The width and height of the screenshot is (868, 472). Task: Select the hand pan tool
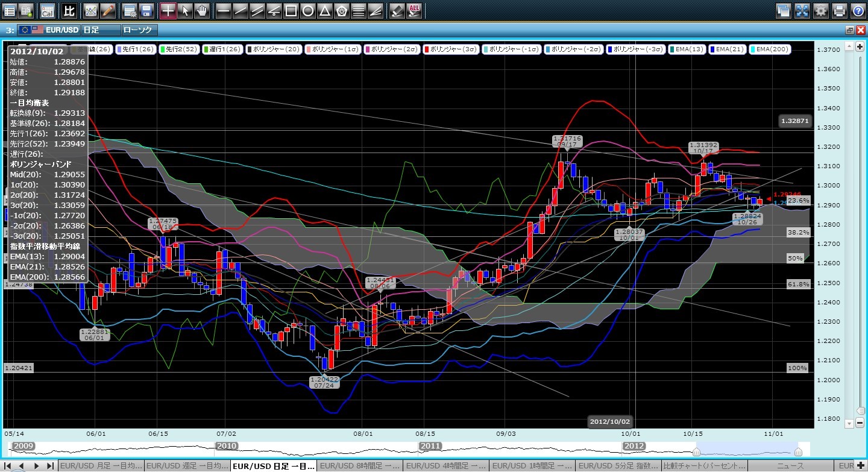pos(202,10)
